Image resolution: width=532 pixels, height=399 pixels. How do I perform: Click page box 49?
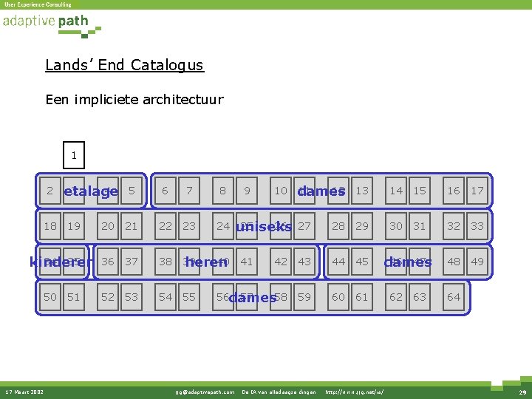pos(477,262)
